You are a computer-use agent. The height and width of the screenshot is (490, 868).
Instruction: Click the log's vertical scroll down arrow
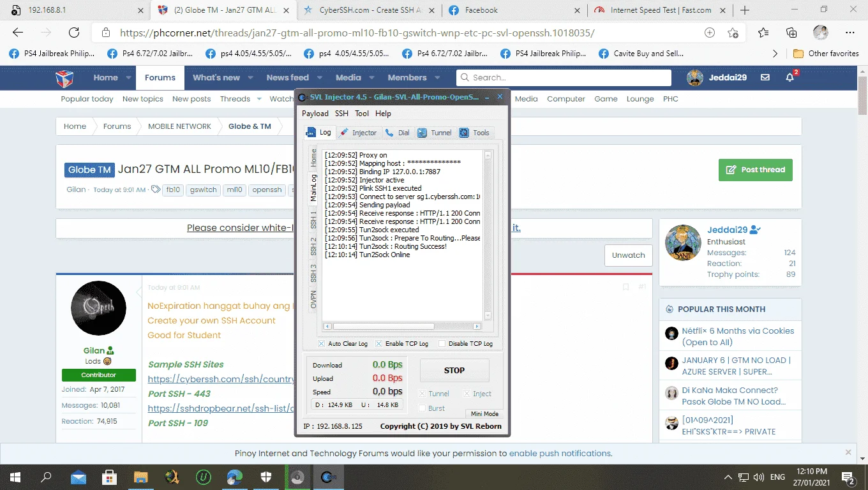coord(488,315)
